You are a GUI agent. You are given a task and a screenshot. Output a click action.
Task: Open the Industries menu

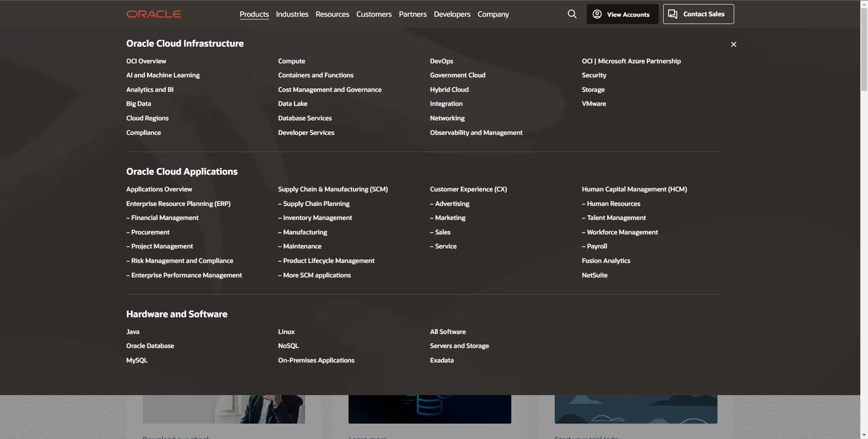(x=292, y=14)
